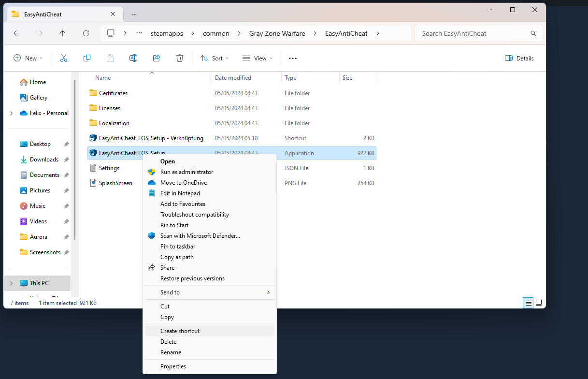
Task: Click the search magnifier icon
Action: tap(533, 33)
